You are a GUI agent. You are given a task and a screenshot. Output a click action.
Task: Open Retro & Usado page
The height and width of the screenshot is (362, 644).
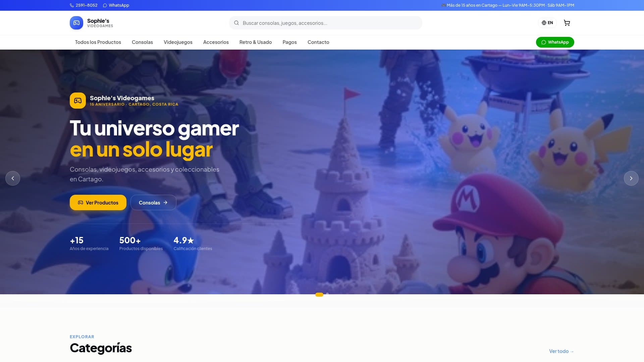pyautogui.click(x=256, y=42)
